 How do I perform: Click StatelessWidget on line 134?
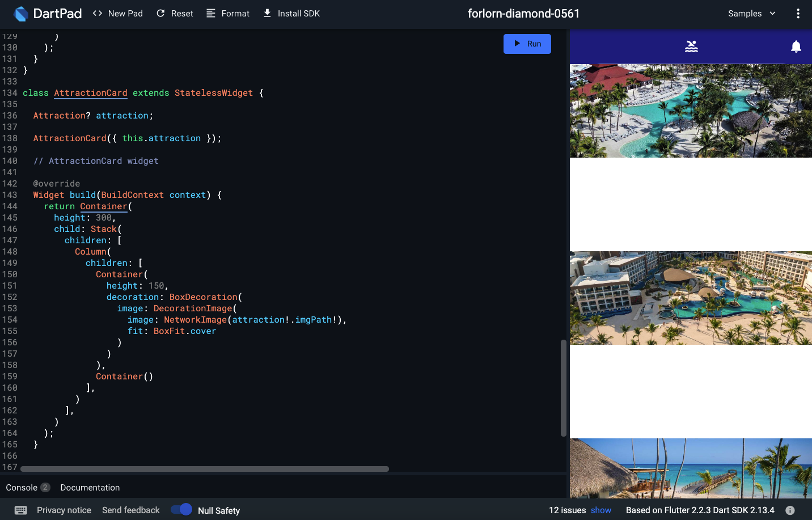(x=214, y=93)
